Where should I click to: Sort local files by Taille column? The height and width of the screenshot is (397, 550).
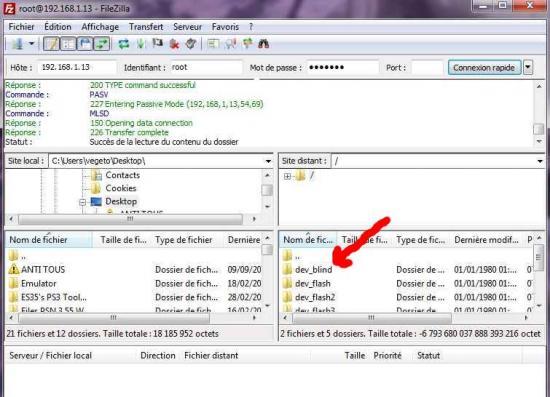pyautogui.click(x=123, y=240)
